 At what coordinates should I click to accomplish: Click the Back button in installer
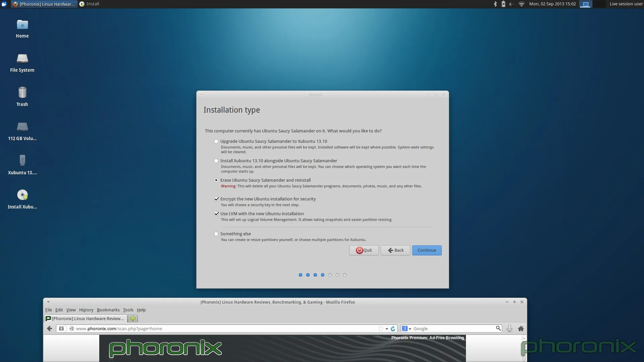click(x=395, y=250)
